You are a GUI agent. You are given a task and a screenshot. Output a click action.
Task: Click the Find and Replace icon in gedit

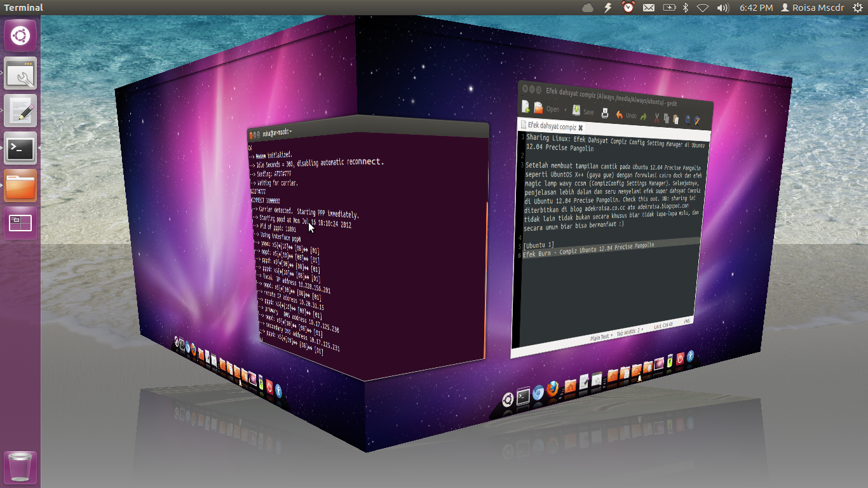[697, 121]
